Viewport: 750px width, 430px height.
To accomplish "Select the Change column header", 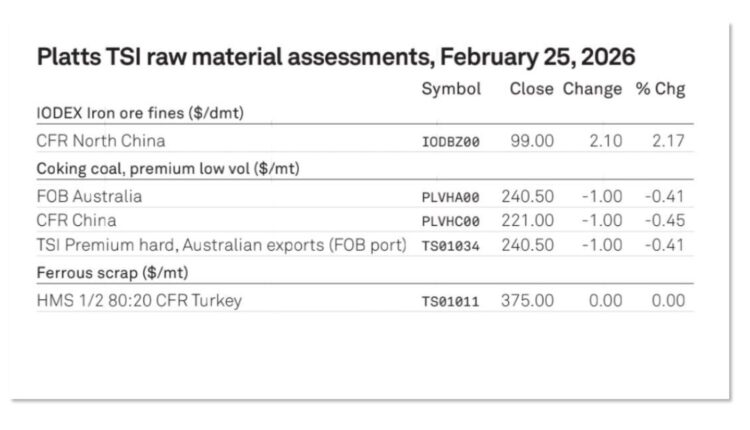I will pyautogui.click(x=592, y=89).
